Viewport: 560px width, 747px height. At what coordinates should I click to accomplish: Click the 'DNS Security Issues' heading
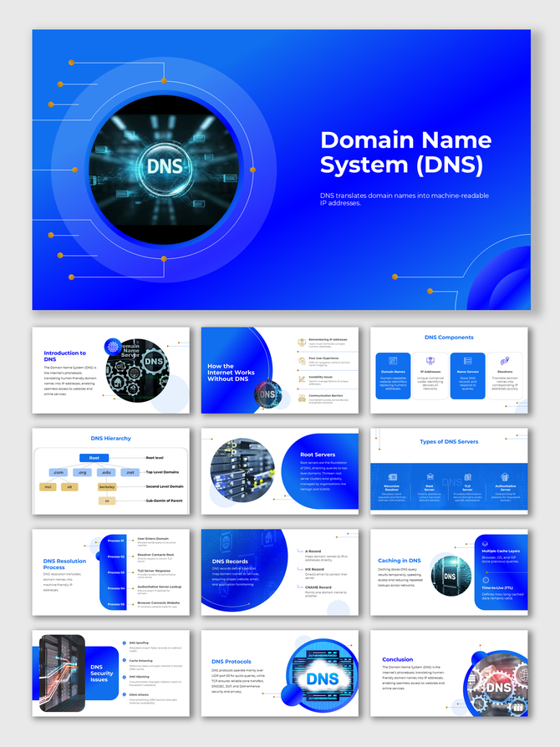click(101, 673)
